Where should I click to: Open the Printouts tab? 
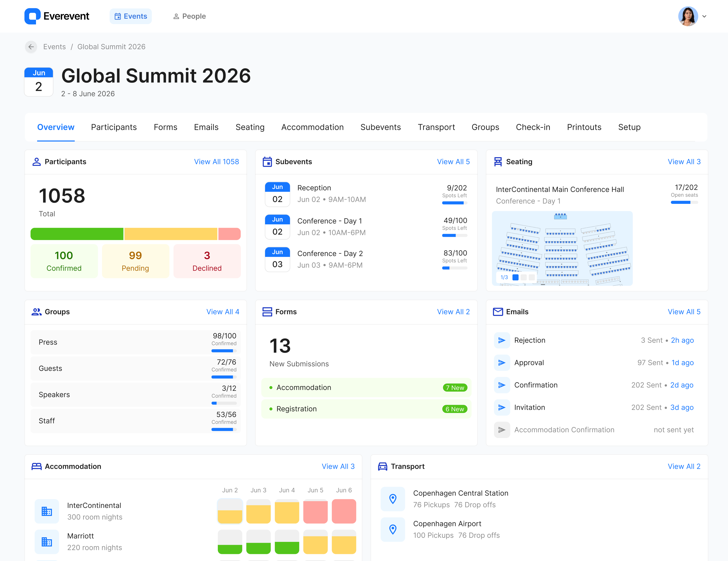584,127
